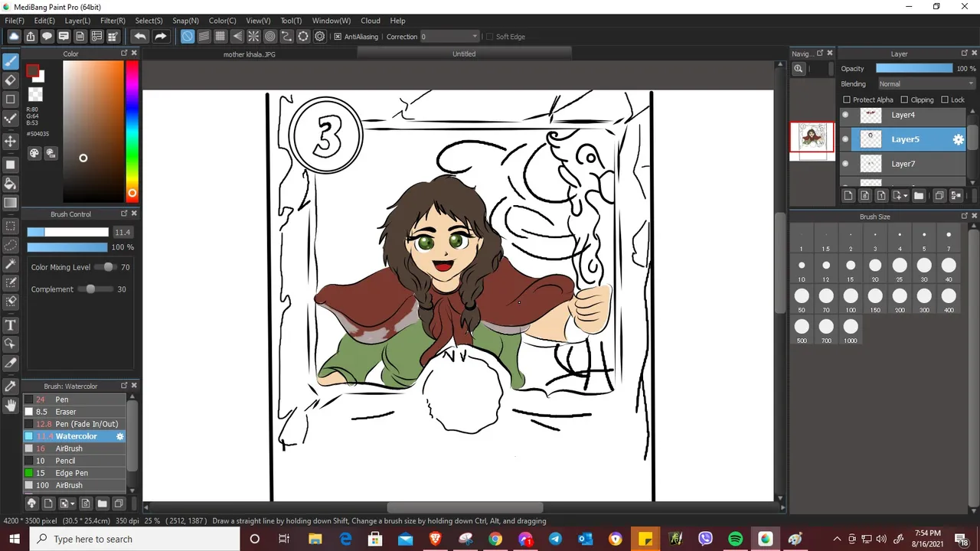Screen dimensions: 980x551
Task: Switch to mother khala.JPG tab
Action: pyautogui.click(x=250, y=54)
